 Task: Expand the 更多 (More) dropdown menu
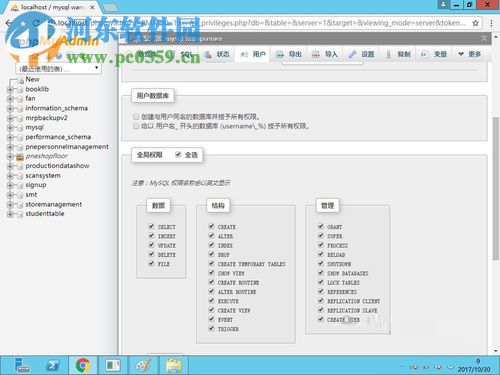tap(470, 54)
